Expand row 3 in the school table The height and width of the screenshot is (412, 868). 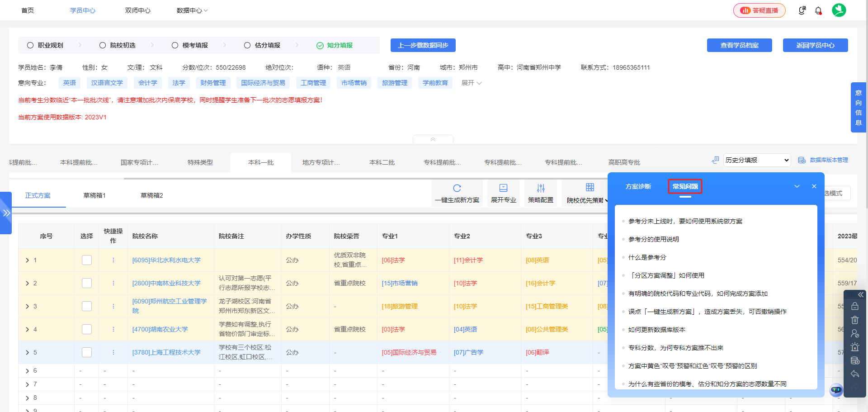(x=27, y=306)
